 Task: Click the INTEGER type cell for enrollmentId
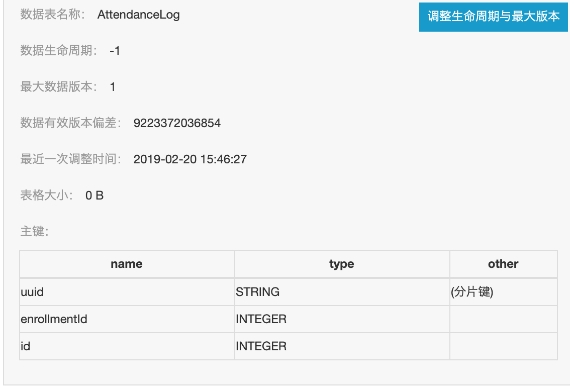[x=342, y=319]
